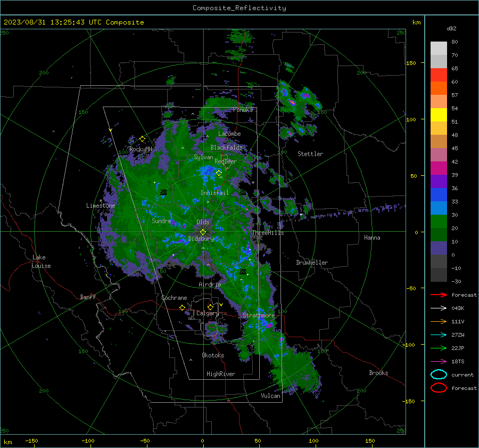Click the Olds town label
Screen dimensions: 479x448
click(203, 222)
